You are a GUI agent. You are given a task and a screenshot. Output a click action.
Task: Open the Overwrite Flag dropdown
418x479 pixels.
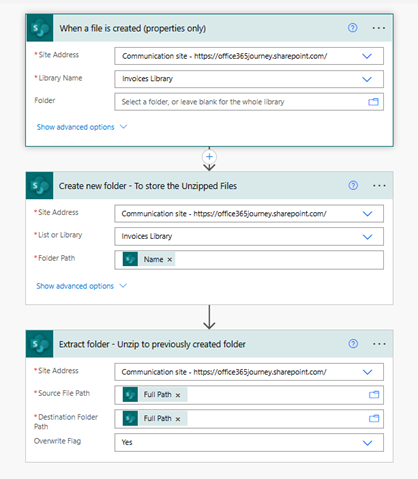pyautogui.click(x=367, y=443)
